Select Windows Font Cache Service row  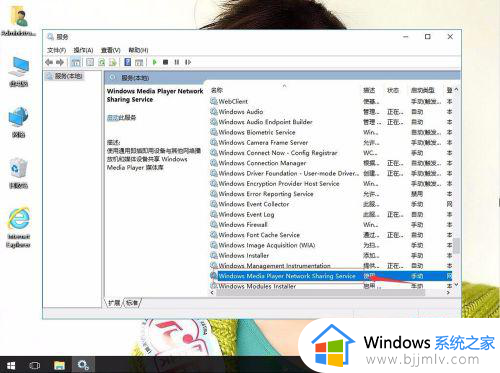click(330, 235)
